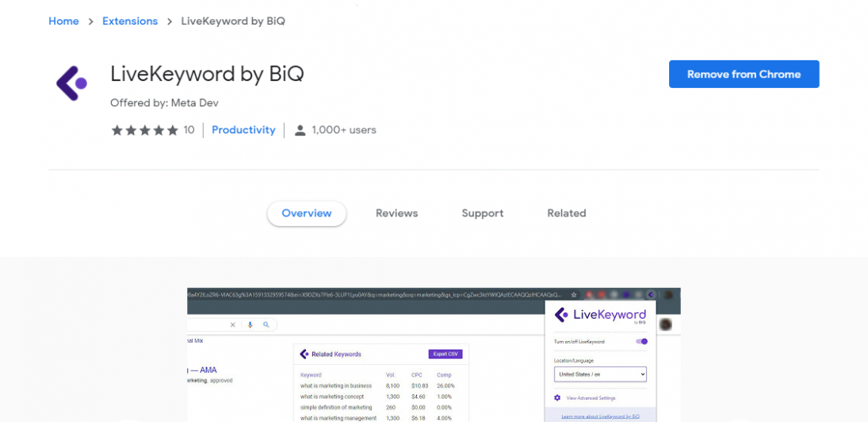Open the United States / en dropdown
The image size is (868, 422).
coord(600,374)
